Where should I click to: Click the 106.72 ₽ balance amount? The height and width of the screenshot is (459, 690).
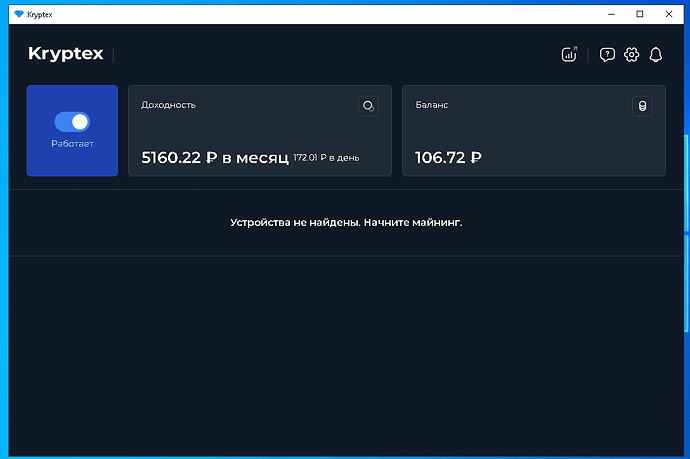point(448,158)
